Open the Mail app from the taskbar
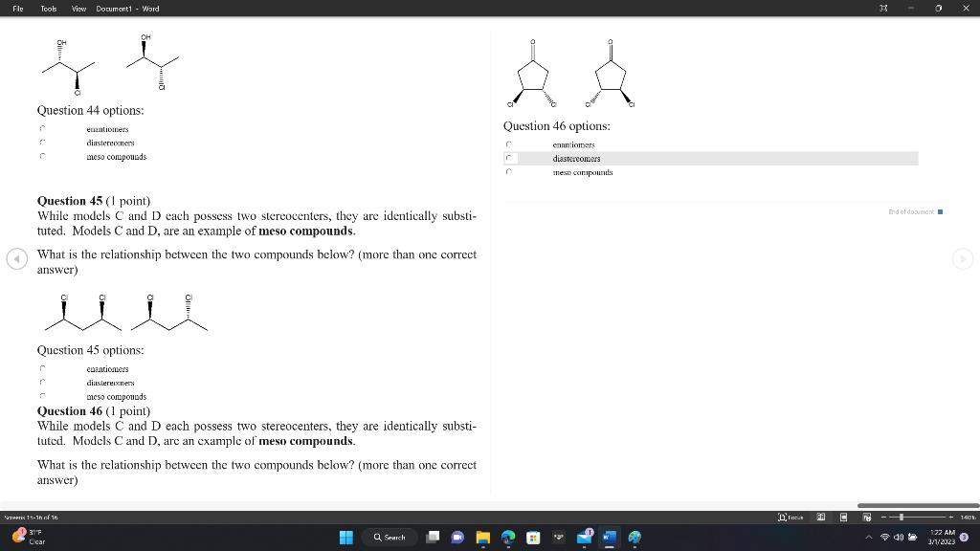This screenshot has width=980, height=551. 585,537
